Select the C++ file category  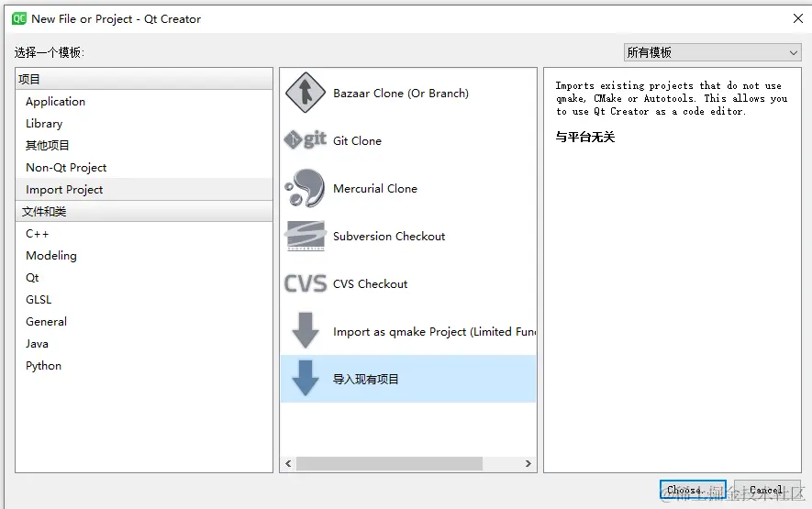coord(144,234)
